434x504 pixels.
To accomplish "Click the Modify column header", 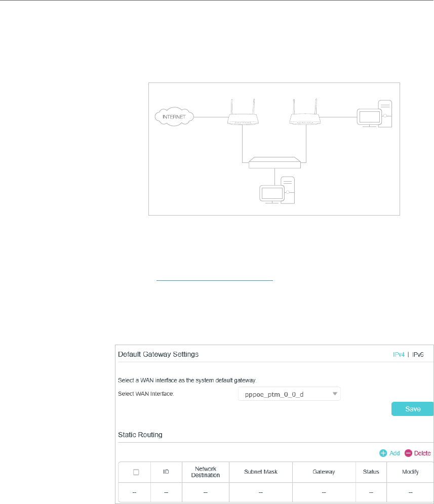I will pos(410,472).
